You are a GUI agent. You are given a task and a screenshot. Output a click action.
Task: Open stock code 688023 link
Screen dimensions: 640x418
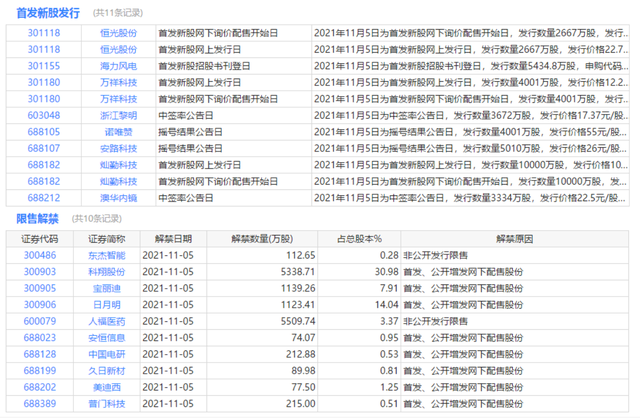pyautogui.click(x=40, y=338)
